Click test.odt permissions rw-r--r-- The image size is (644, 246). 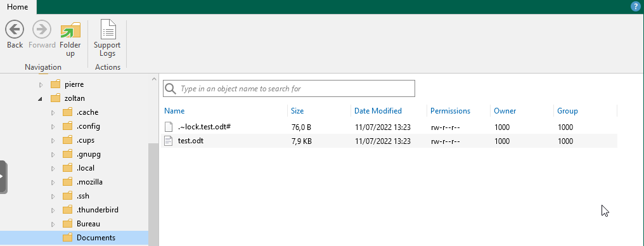(445, 141)
